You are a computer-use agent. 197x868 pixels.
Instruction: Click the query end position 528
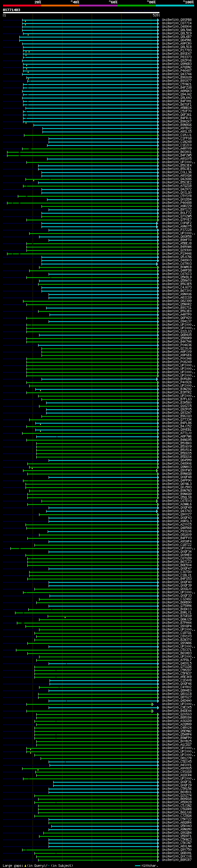point(155,15)
